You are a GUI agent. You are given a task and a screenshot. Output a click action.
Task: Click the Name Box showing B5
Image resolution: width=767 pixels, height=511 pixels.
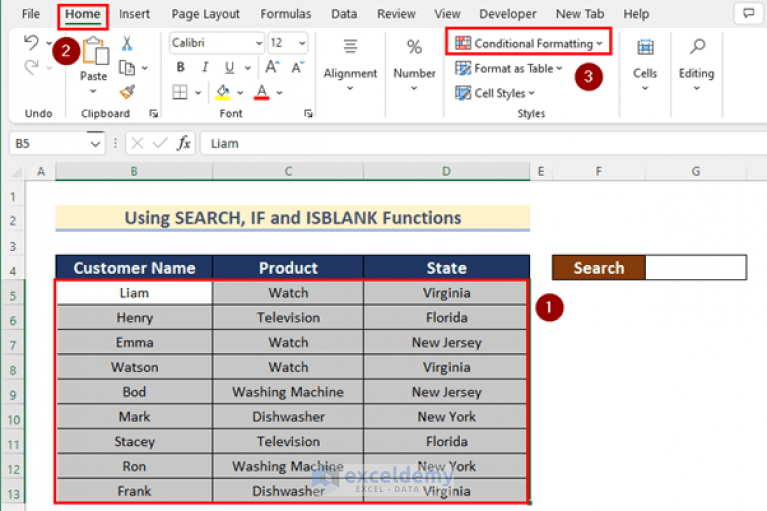pyautogui.click(x=49, y=143)
